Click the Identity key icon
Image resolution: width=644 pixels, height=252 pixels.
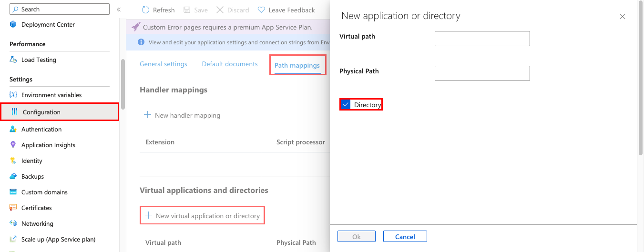[13, 161]
